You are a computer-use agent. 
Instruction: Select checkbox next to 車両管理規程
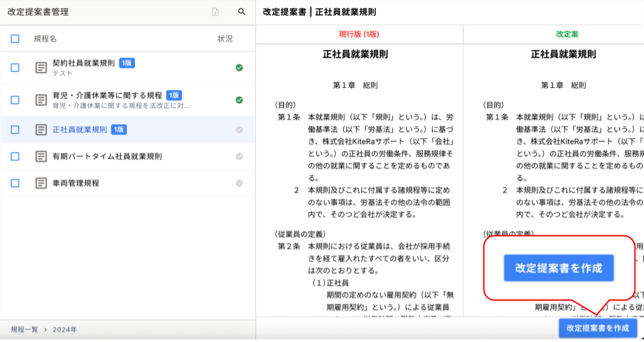pos(15,183)
